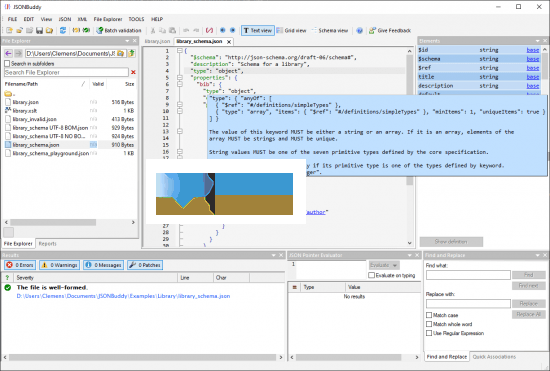Image resolution: width=550 pixels, height=371 pixels.
Task: Toggle the 0 Messages filter button
Action: (104, 265)
